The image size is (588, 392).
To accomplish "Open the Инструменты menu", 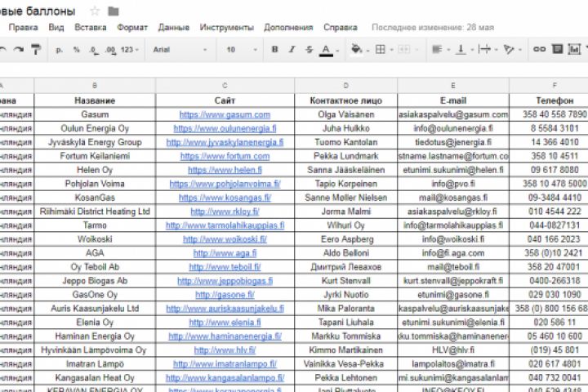I will [x=226, y=28].
